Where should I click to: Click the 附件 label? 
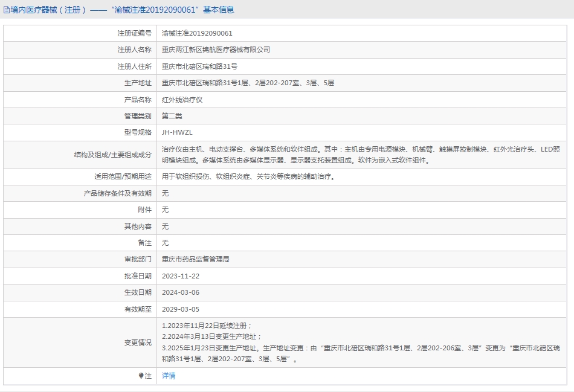(144, 210)
